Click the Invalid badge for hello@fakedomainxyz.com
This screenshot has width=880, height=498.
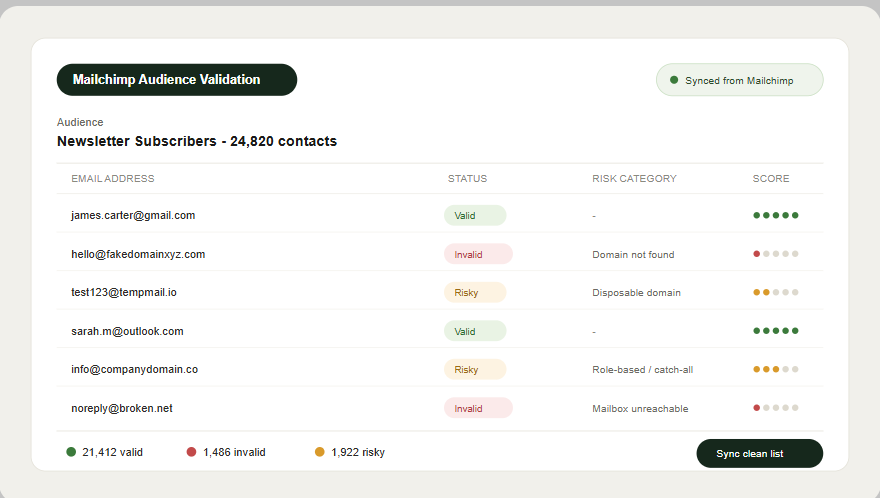(x=478, y=254)
